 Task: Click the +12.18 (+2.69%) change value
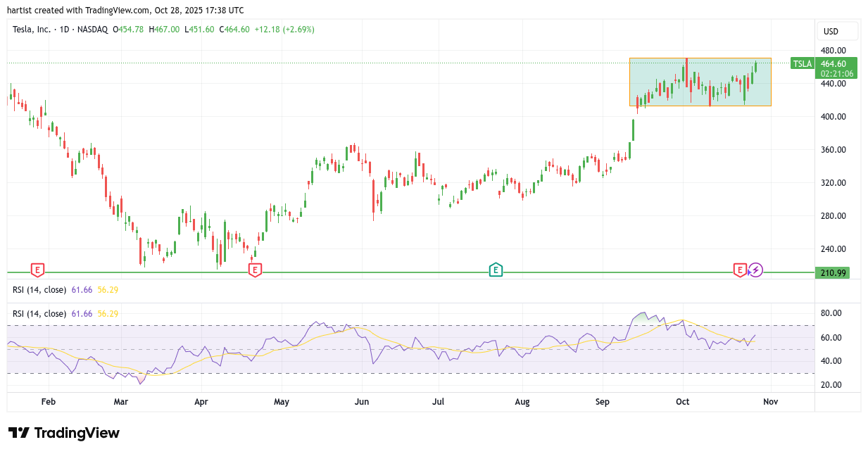coord(284,30)
